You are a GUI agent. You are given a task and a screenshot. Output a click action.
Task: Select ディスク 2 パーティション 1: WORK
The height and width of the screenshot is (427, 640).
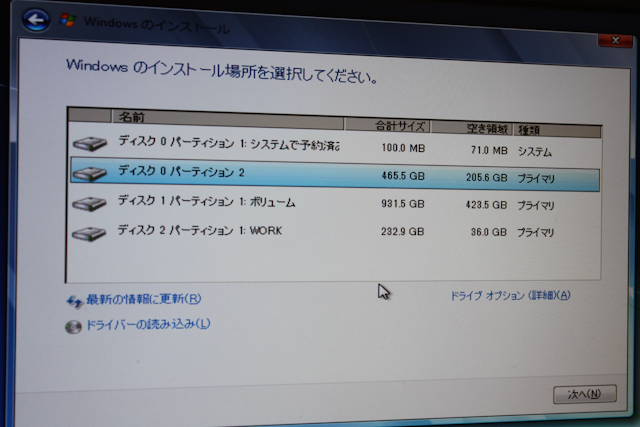coord(200,231)
